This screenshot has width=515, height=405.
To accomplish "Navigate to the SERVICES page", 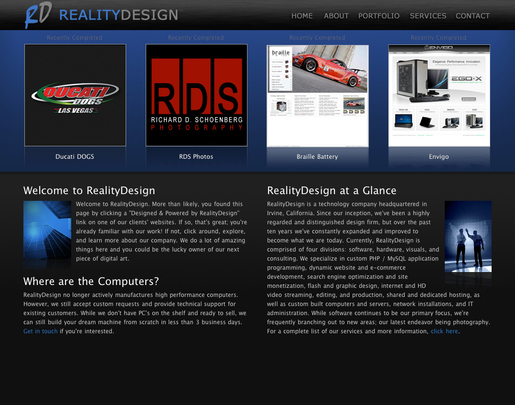I will point(428,16).
